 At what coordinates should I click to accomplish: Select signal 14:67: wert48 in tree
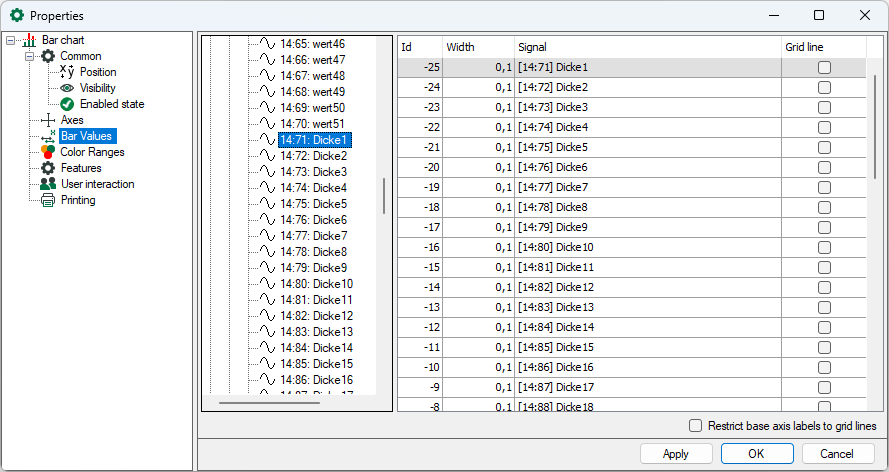tap(312, 75)
